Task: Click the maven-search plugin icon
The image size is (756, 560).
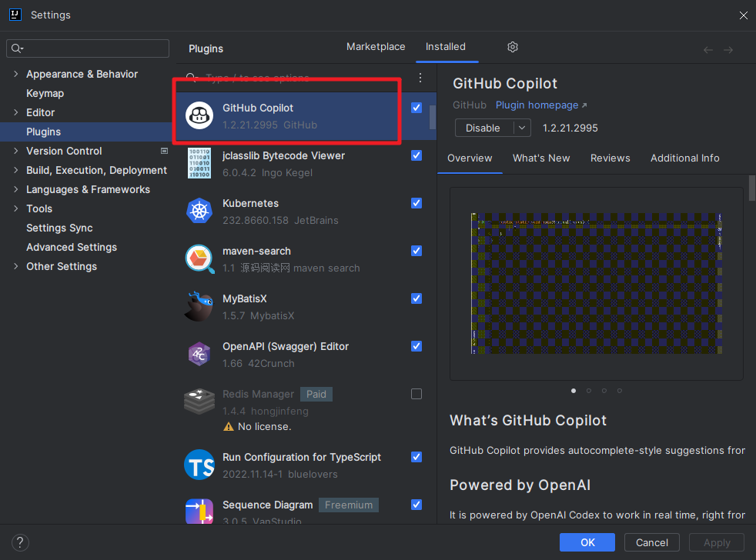Action: pyautogui.click(x=199, y=258)
